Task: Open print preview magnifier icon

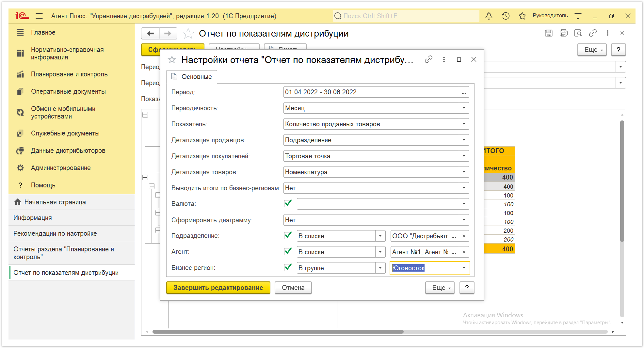Action: pyautogui.click(x=578, y=33)
